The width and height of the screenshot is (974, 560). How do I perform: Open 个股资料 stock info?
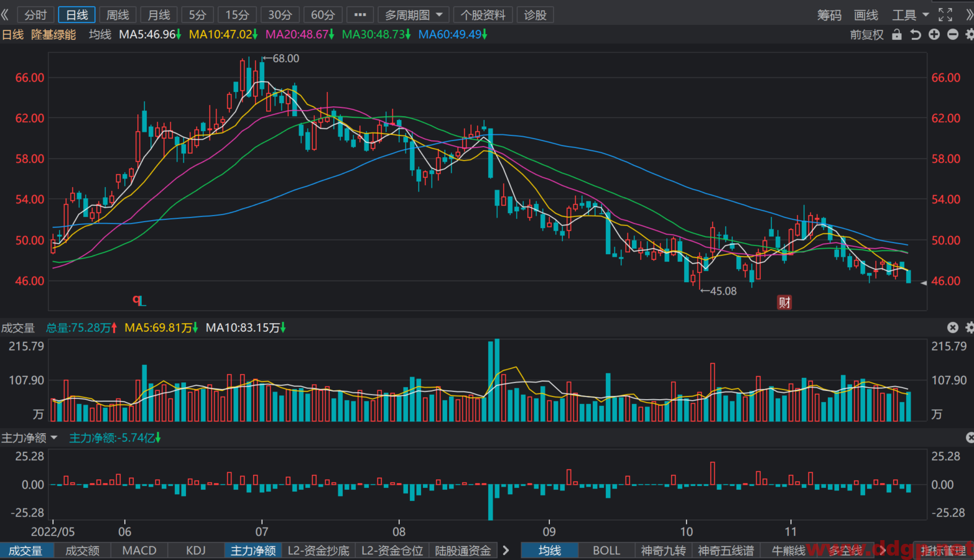483,15
